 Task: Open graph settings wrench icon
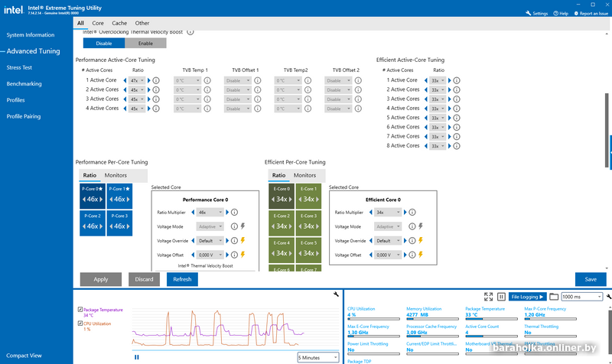(336, 294)
